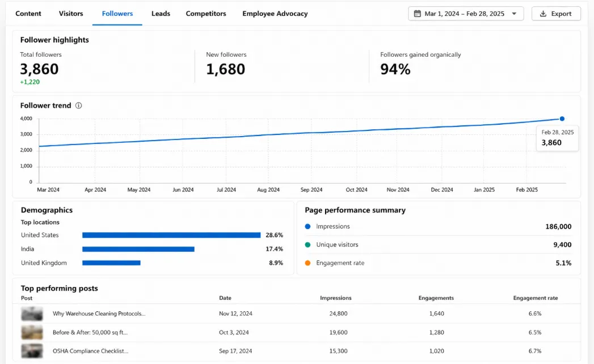Click the 6.6% engagement rate cell
The height and width of the screenshot is (364, 594).
535,314
